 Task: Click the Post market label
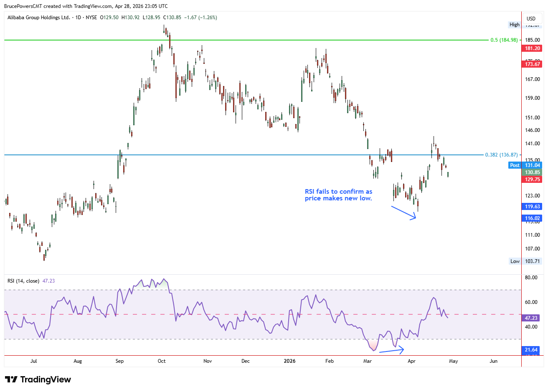515,165
